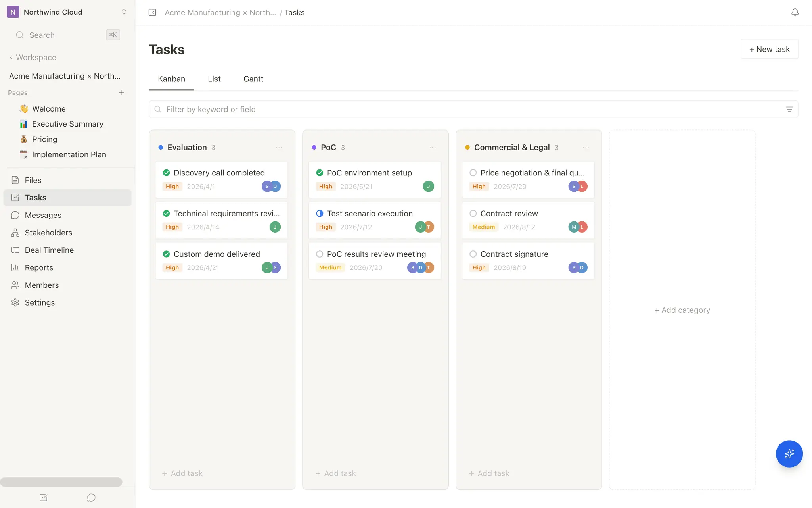The width and height of the screenshot is (812, 508).
Task: Add task in Evaluation column
Action: click(x=182, y=473)
